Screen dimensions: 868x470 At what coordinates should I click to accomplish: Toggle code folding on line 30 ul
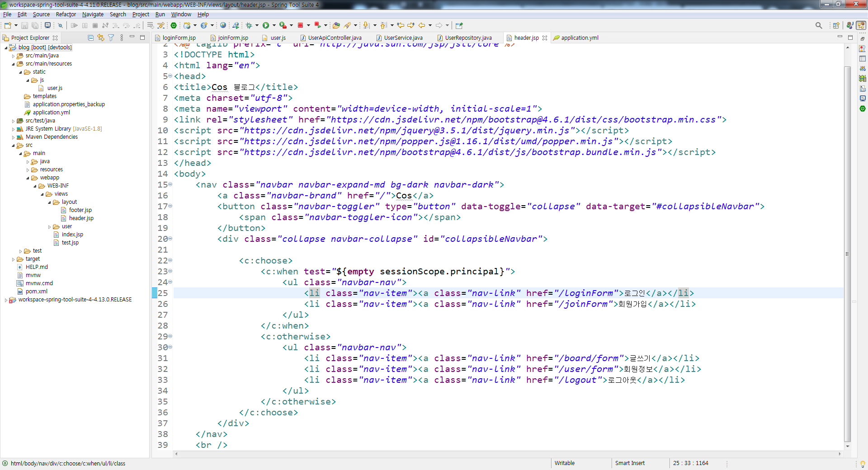tap(170, 347)
